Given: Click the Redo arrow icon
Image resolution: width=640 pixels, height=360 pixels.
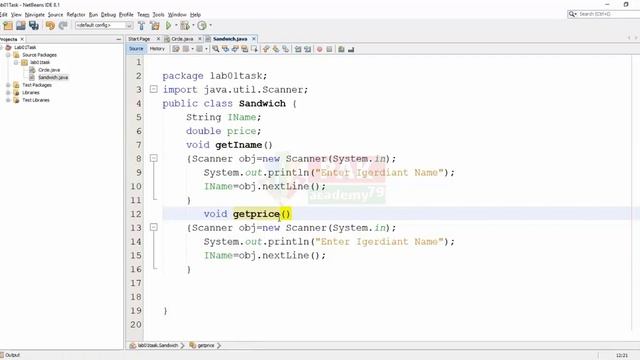Looking at the screenshot, I should click(63, 26).
